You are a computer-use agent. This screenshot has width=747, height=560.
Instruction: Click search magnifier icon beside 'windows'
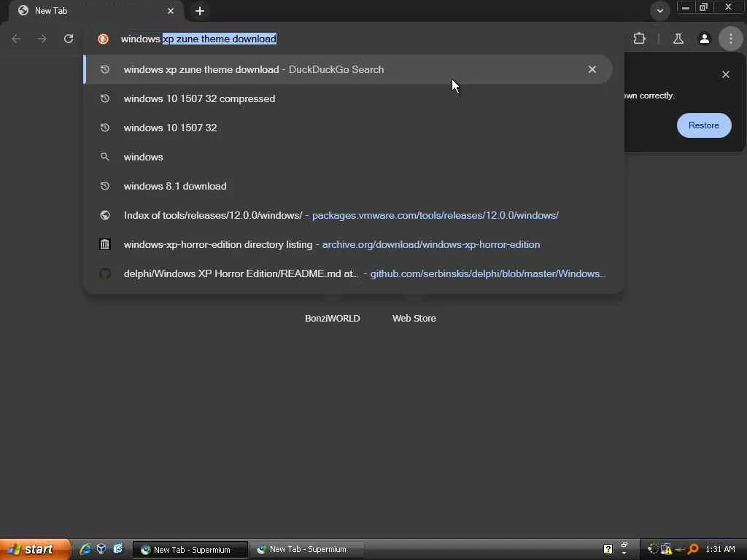click(105, 157)
